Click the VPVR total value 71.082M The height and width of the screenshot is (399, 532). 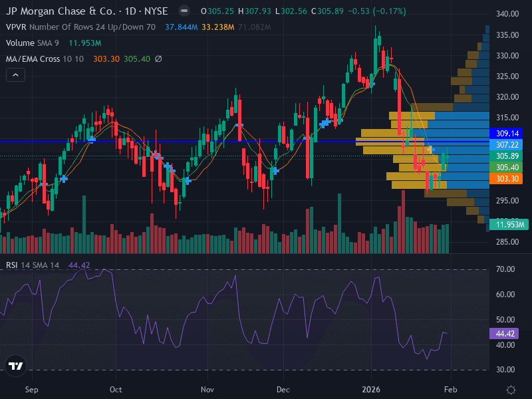[x=255, y=27]
